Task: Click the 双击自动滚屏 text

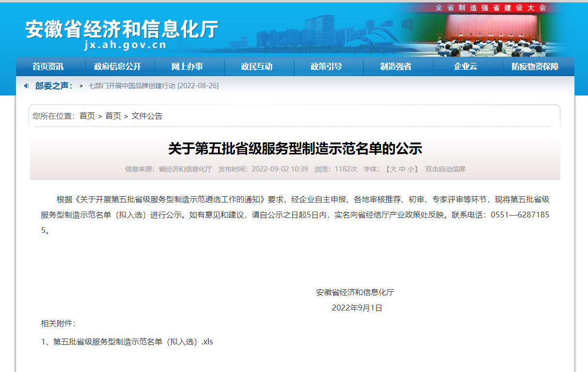Action: point(445,170)
